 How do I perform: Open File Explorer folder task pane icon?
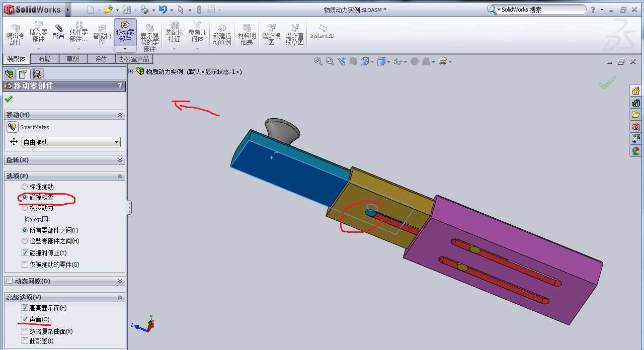pos(636,115)
